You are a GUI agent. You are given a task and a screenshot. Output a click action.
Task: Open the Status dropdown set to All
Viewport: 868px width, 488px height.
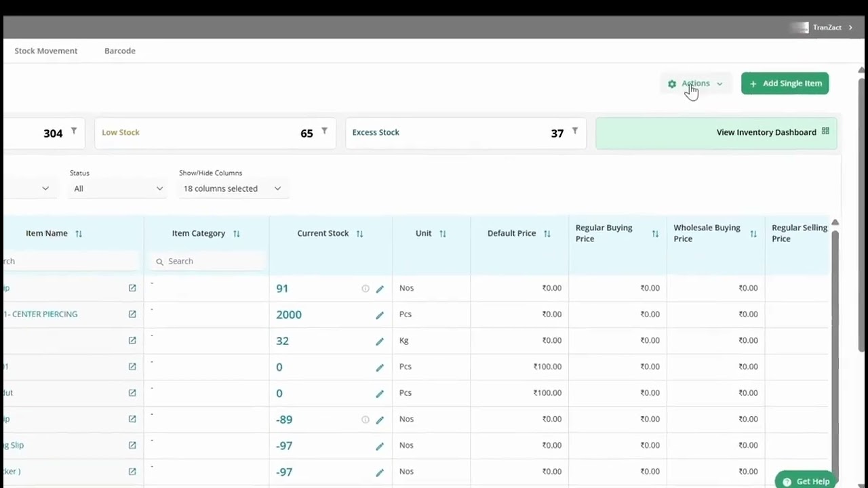[118, 188]
